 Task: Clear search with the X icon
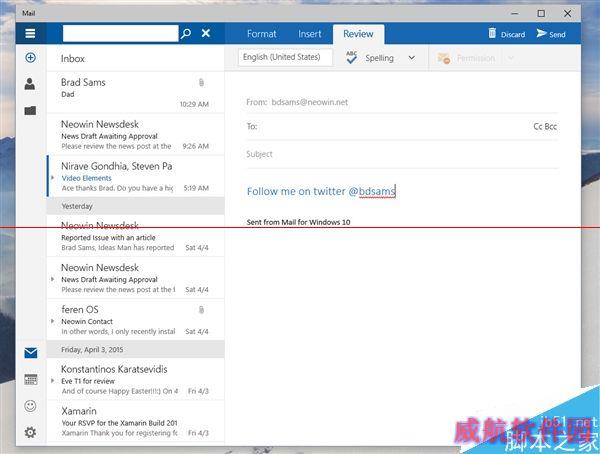pyautogui.click(x=206, y=33)
